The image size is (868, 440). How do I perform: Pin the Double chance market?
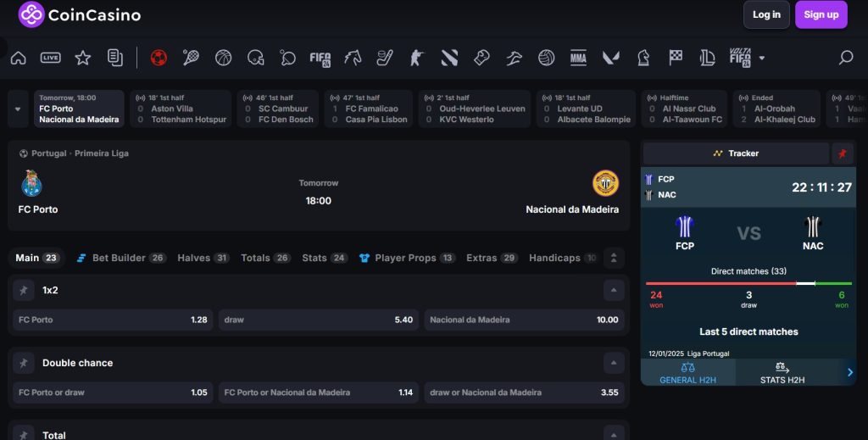[23, 363]
